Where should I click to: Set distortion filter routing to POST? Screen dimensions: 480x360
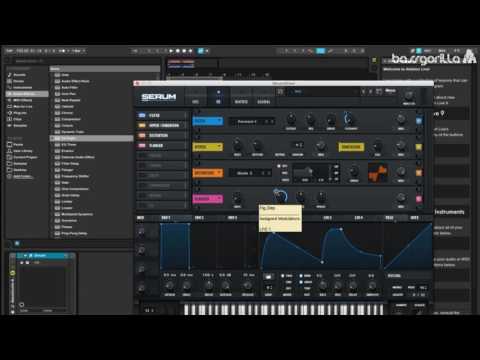(284, 180)
